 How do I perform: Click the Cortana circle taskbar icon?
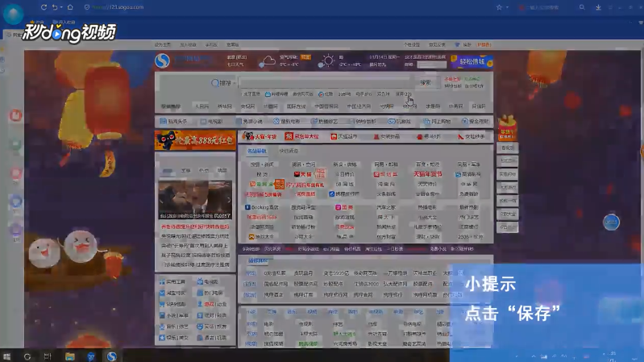[27, 356]
